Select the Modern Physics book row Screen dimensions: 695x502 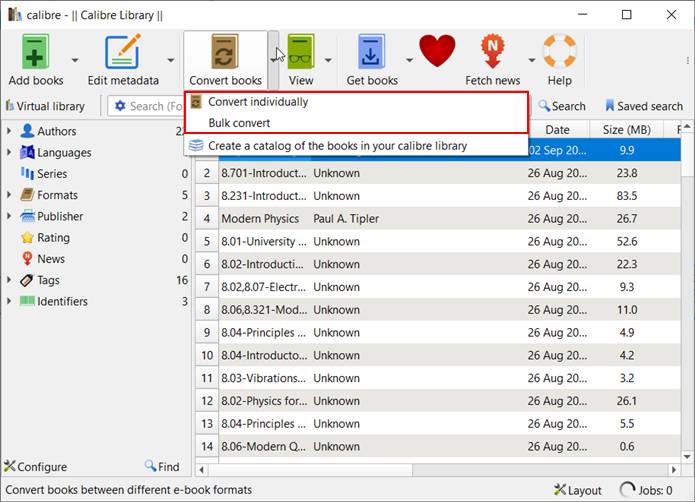point(438,218)
